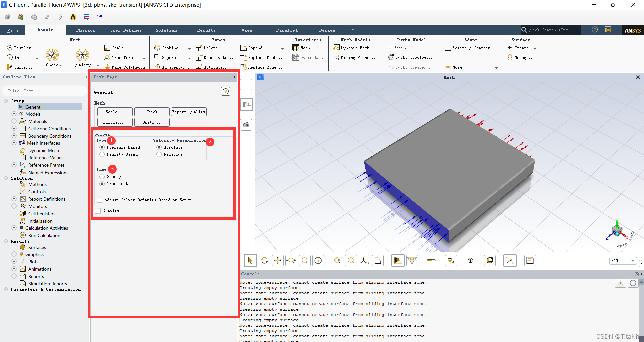
Task: Click the Check mesh icon in ribbon
Action: pos(52,55)
